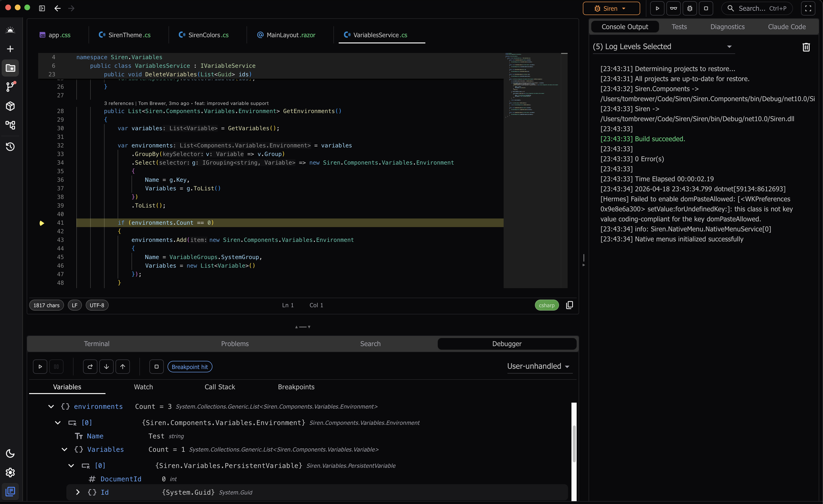Image resolution: width=823 pixels, height=504 pixels.
Task: Clear console output with trash icon
Action: point(806,47)
